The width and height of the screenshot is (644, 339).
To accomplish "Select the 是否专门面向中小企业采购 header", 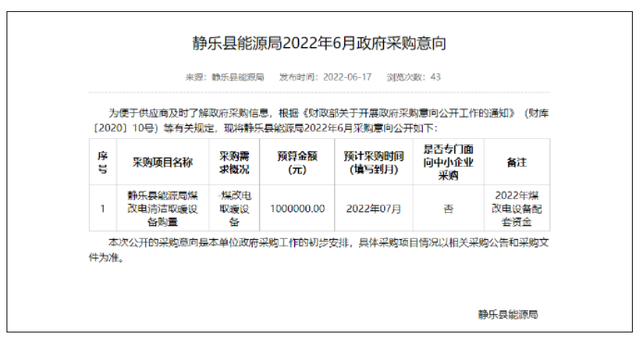I will coord(449,162).
